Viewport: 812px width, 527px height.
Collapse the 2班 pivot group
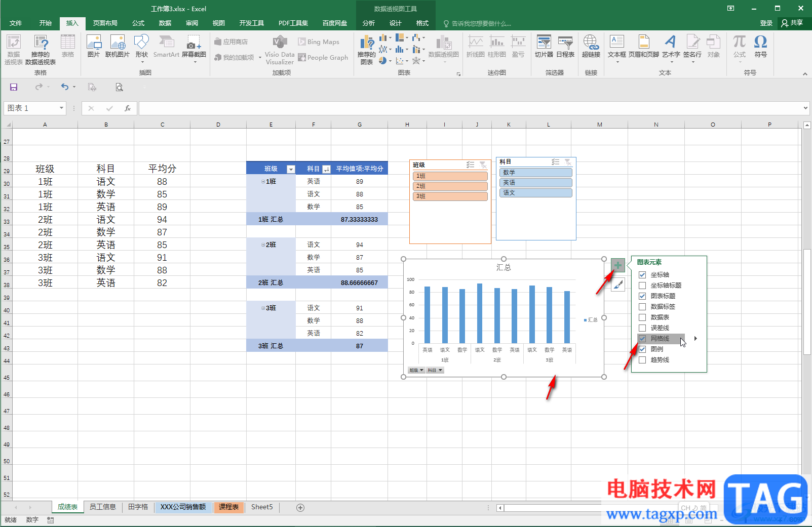(263, 245)
